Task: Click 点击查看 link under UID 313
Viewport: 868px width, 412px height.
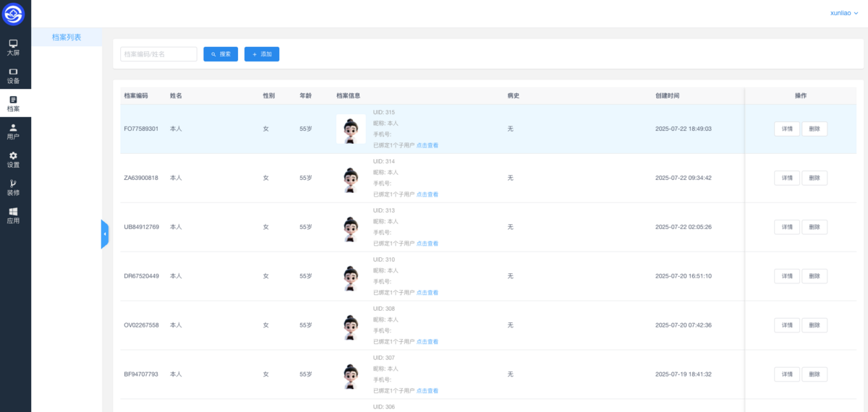Action: pyautogui.click(x=427, y=244)
